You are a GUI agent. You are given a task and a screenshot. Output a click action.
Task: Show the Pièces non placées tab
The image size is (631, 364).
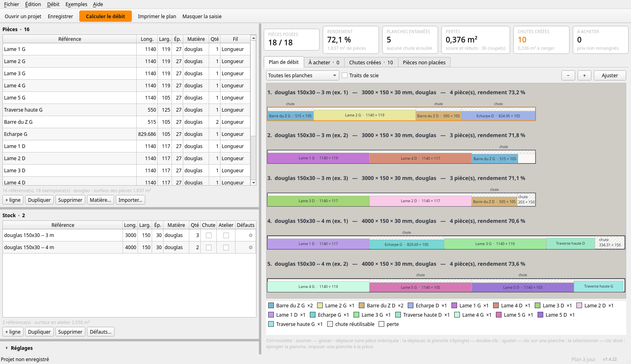(424, 62)
